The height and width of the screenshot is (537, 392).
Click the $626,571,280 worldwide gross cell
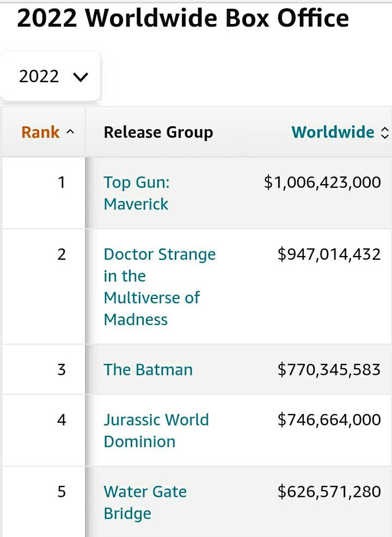pyautogui.click(x=329, y=492)
